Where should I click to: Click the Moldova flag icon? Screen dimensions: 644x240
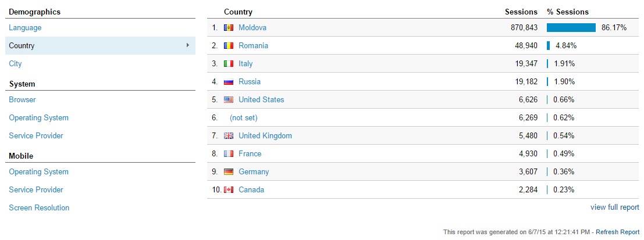coord(229,28)
